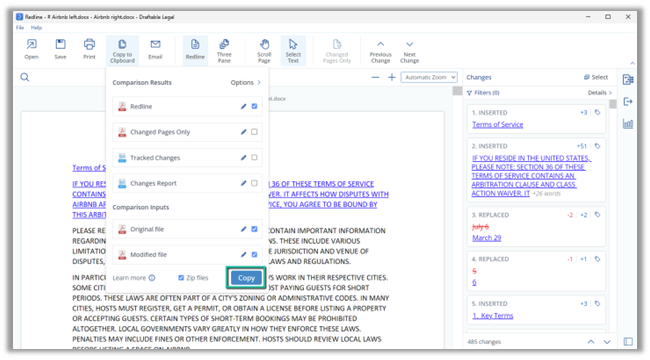
Task: Collapse the toolbar with the small chevron
Action: pos(632,63)
